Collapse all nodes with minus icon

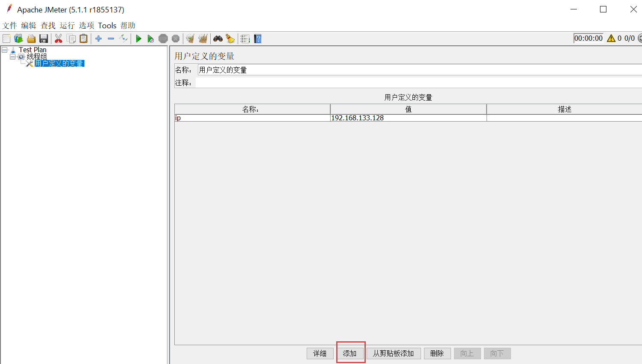tap(111, 39)
